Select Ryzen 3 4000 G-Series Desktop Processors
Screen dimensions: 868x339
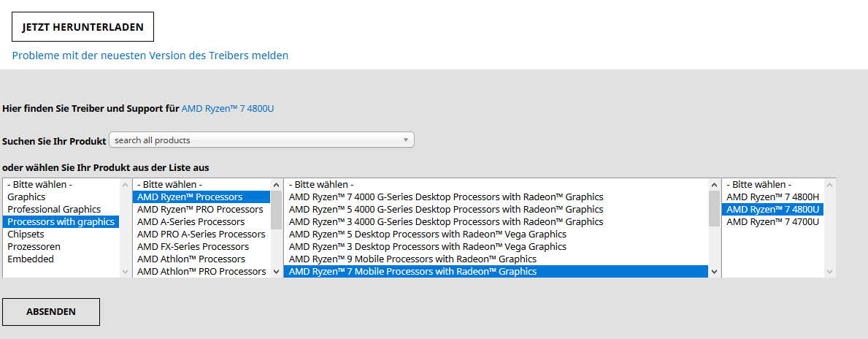496,221
